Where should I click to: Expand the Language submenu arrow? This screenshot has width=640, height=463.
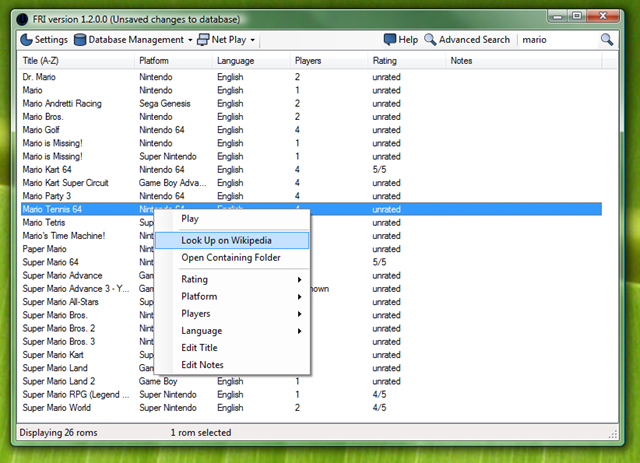(x=300, y=331)
